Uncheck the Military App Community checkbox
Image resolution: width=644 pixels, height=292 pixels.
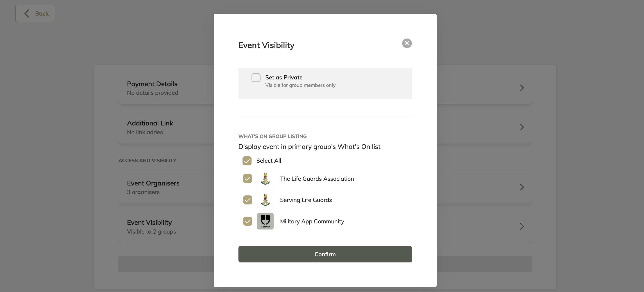(x=247, y=221)
